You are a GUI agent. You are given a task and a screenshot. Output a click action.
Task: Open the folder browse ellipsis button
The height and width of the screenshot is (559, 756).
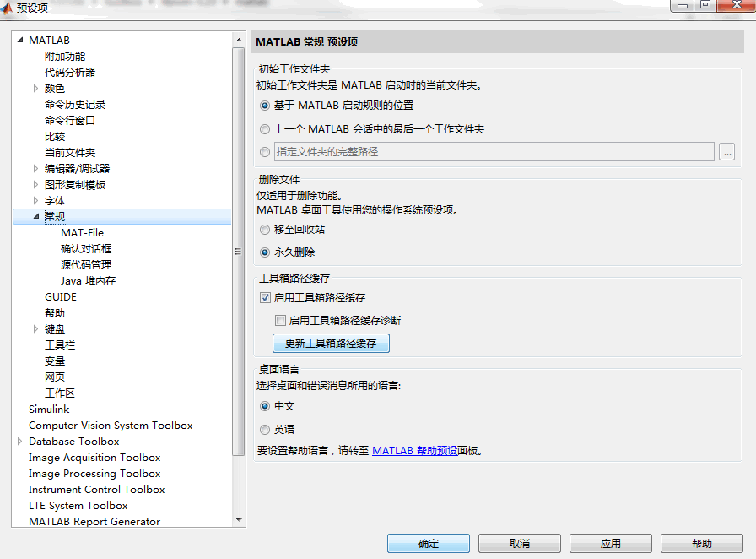726,152
